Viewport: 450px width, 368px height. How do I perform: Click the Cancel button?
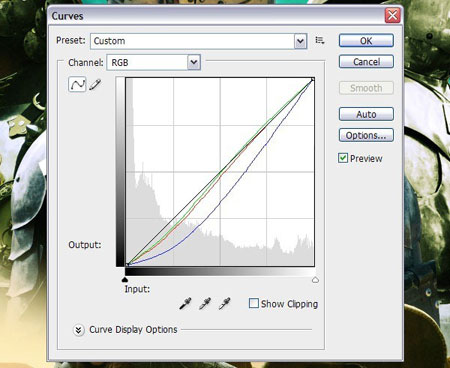tap(366, 62)
